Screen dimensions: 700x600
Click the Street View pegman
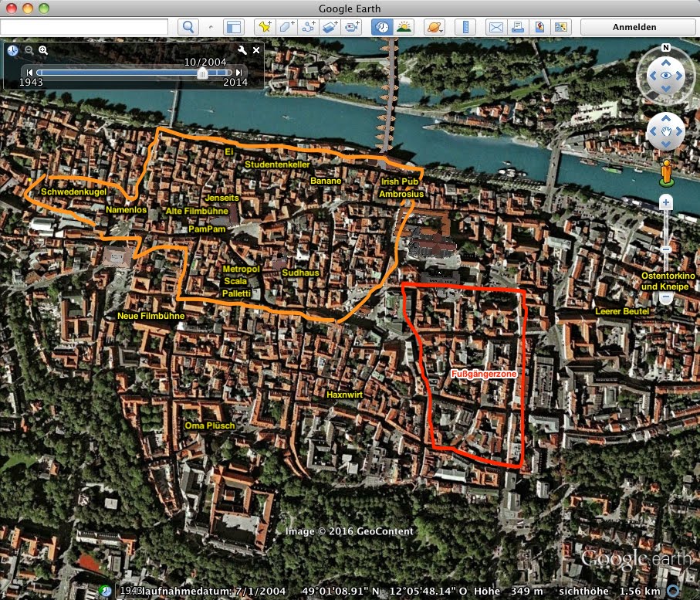666,172
